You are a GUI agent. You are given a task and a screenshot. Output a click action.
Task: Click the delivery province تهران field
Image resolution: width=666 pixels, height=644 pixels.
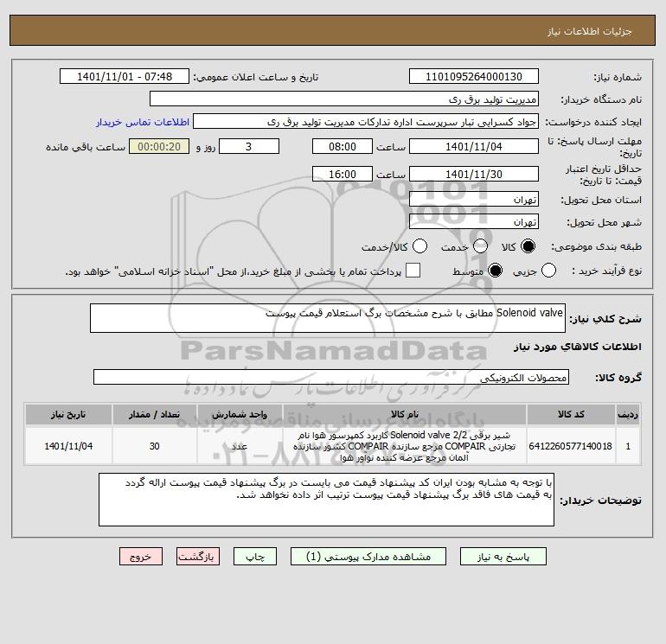coord(474,199)
